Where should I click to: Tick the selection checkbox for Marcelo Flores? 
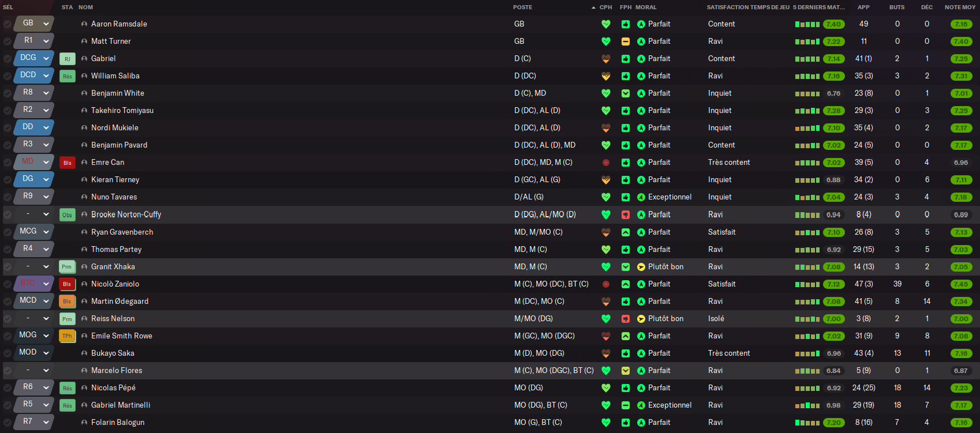pos(8,371)
